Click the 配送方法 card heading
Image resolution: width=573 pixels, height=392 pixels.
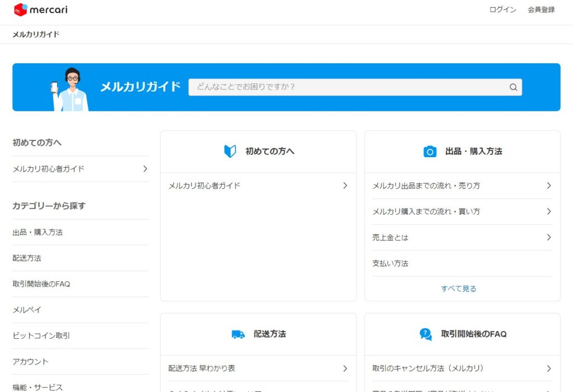[x=270, y=334]
